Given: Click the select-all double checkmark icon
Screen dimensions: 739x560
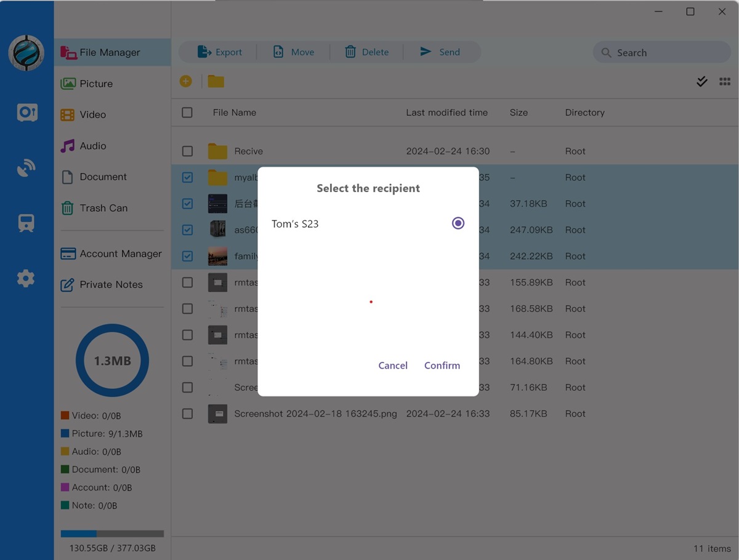Looking at the screenshot, I should click(x=701, y=81).
